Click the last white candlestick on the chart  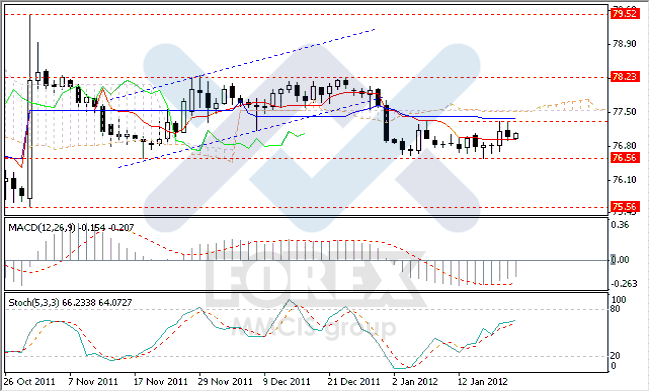[x=516, y=136]
